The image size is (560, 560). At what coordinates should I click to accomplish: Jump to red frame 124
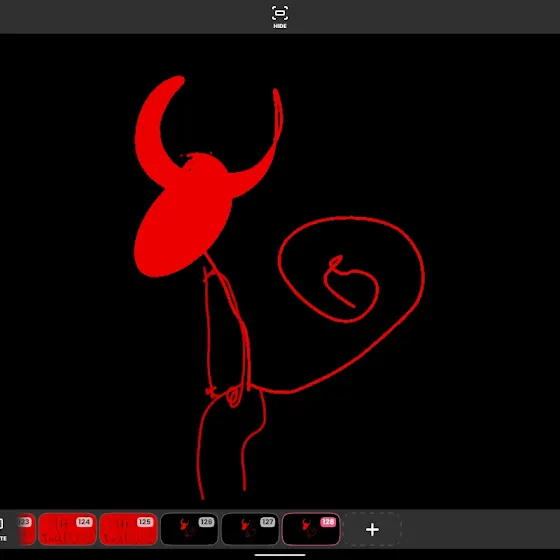(x=67, y=529)
